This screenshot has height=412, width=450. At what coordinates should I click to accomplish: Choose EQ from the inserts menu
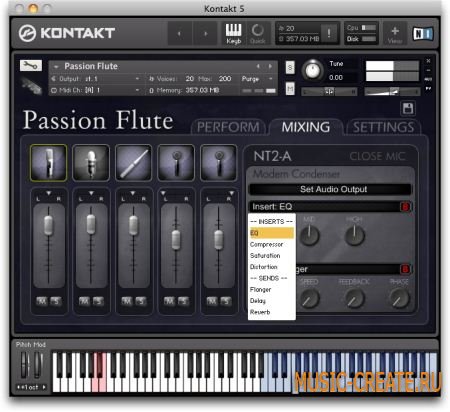(272, 233)
